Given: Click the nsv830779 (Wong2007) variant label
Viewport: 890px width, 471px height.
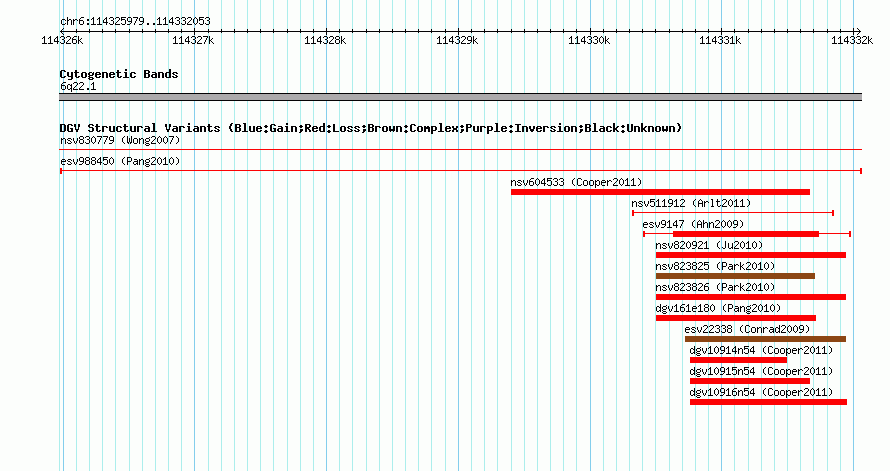Looking at the screenshot, I should click(x=120, y=140).
